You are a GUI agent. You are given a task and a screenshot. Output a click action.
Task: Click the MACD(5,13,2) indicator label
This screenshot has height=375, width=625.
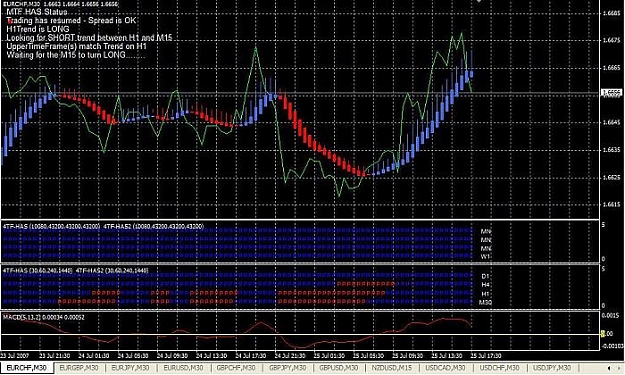(43, 317)
